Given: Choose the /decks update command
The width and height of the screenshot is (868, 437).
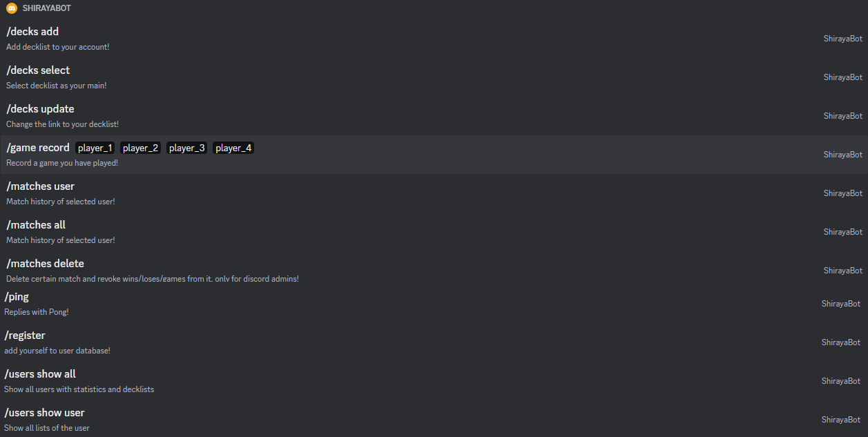Looking at the screenshot, I should (x=40, y=108).
